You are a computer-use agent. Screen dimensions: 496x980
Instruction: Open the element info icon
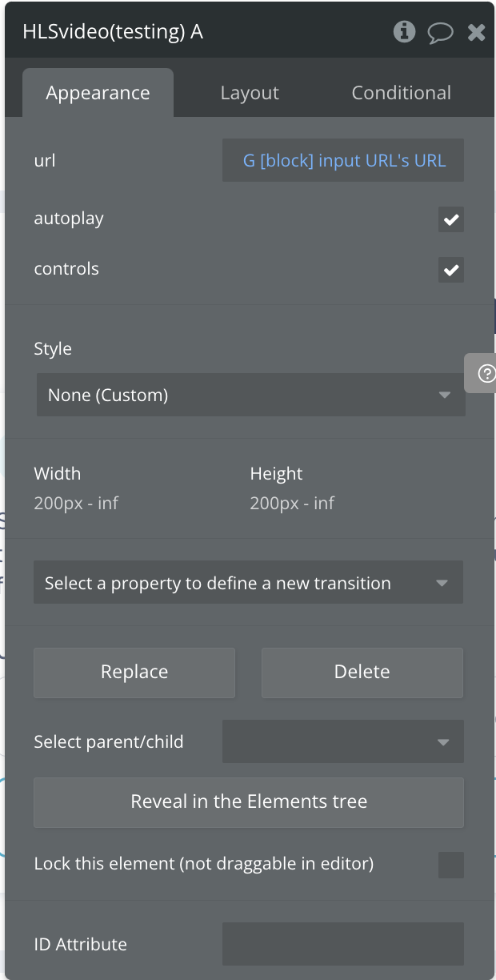coord(405,32)
